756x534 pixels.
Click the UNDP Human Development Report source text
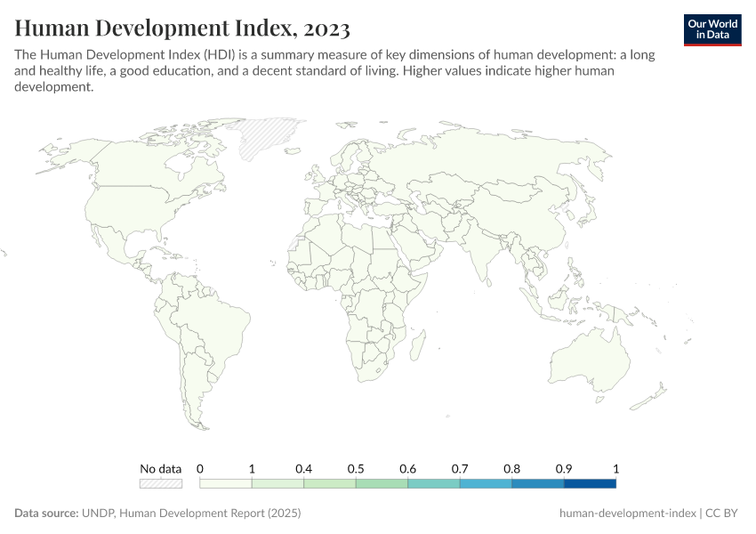[192, 514]
